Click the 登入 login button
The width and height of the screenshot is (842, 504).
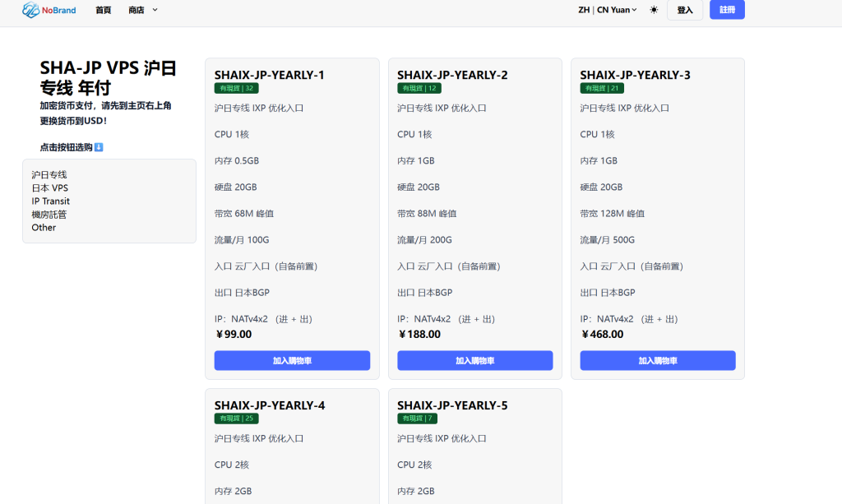point(684,10)
